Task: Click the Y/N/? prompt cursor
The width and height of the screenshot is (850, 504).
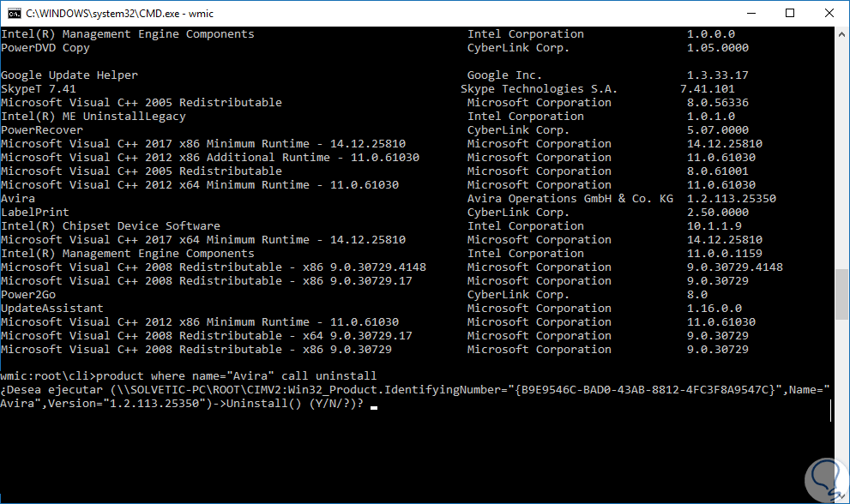Action: point(374,405)
